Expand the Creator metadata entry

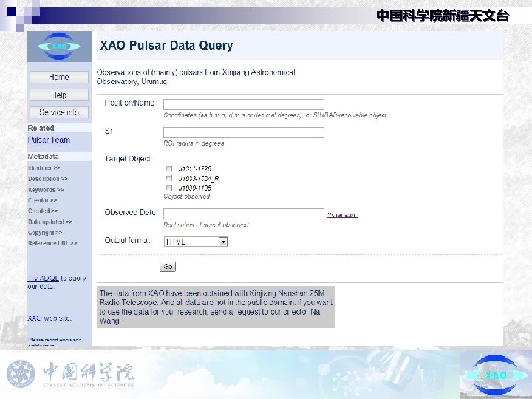[42, 200]
